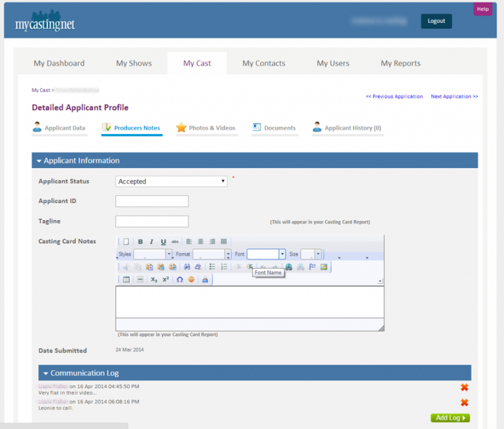
Task: Click the Logout button
Action: pyautogui.click(x=436, y=21)
